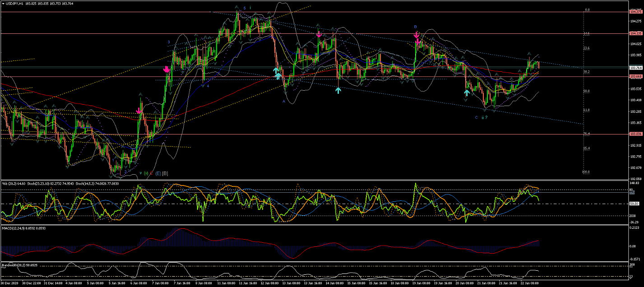Viewport: 644px width, 287px height.
Task: Select the pink arrow on the 104.155 line
Action: pos(319,33)
